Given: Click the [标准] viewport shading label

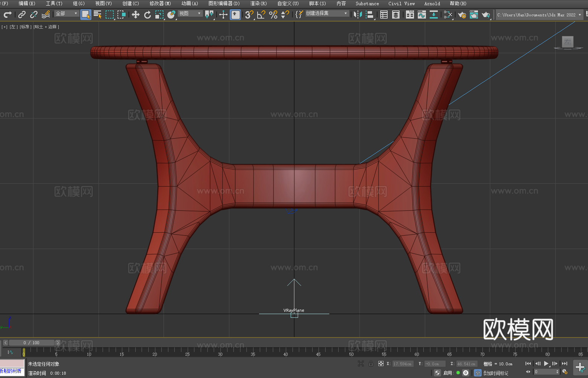Looking at the screenshot, I should [25, 27].
